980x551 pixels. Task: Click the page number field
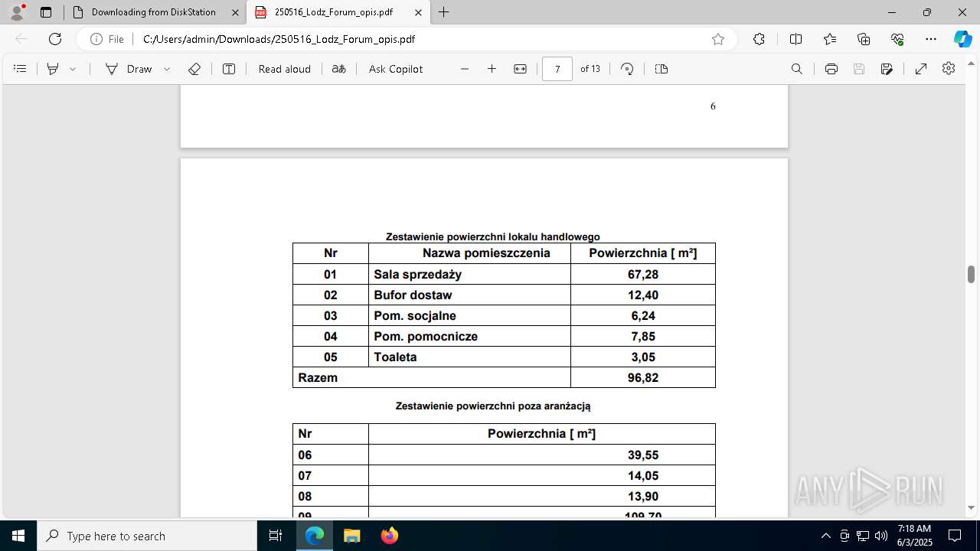pyautogui.click(x=557, y=69)
